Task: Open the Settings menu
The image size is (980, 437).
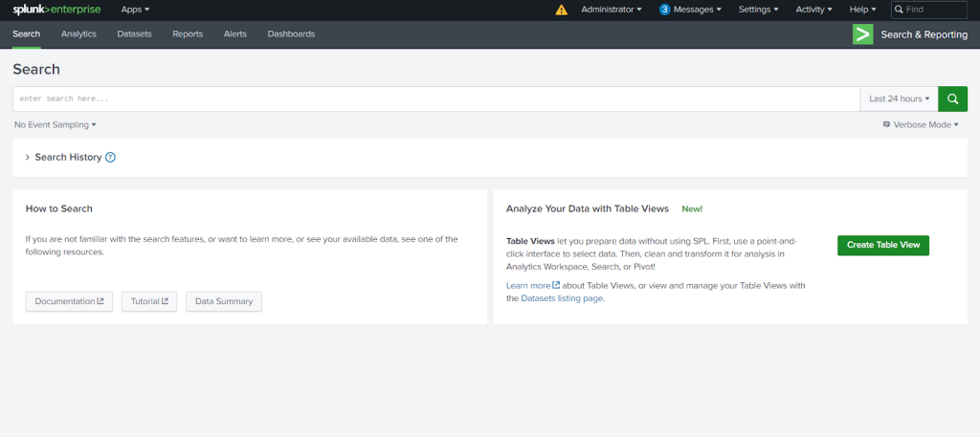Action: pyautogui.click(x=758, y=10)
